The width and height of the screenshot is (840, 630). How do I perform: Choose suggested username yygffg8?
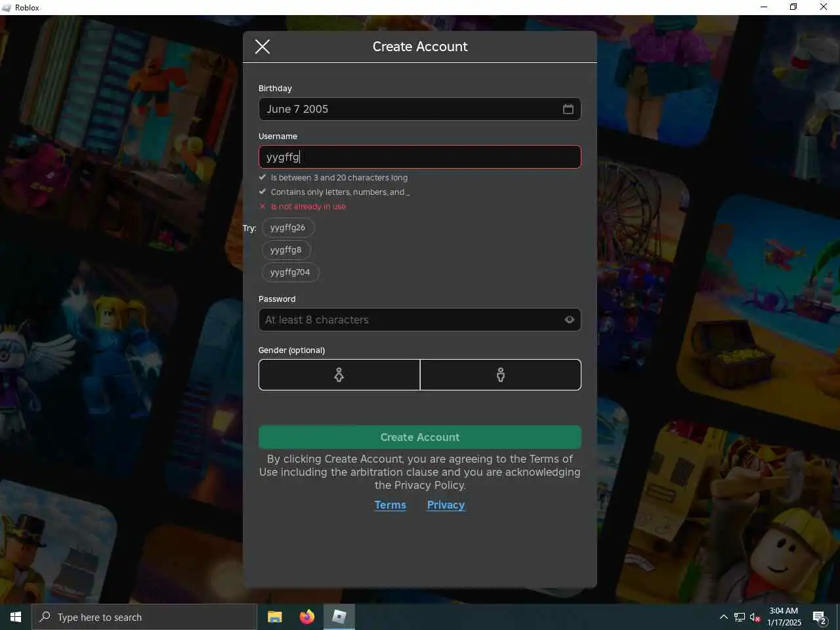(286, 250)
